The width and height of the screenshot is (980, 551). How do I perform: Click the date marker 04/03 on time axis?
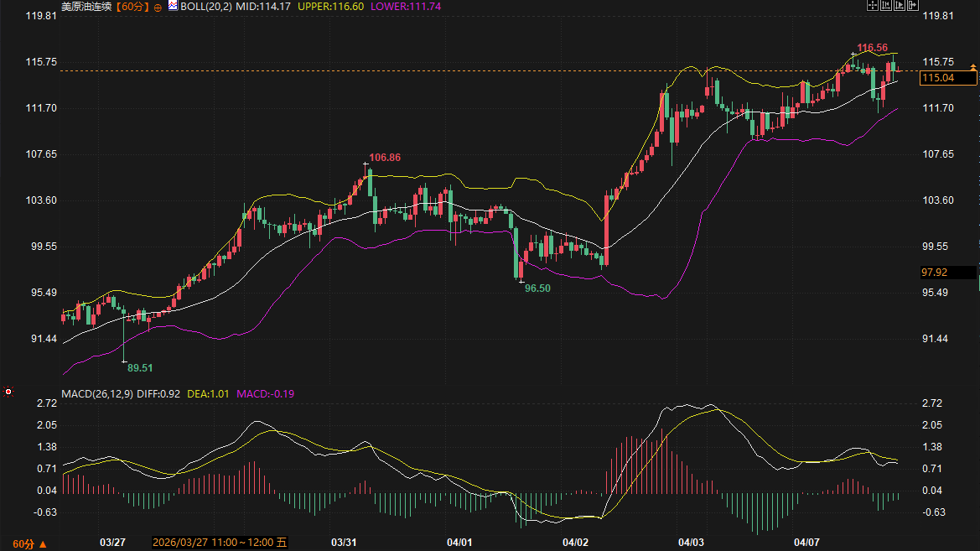coord(691,543)
